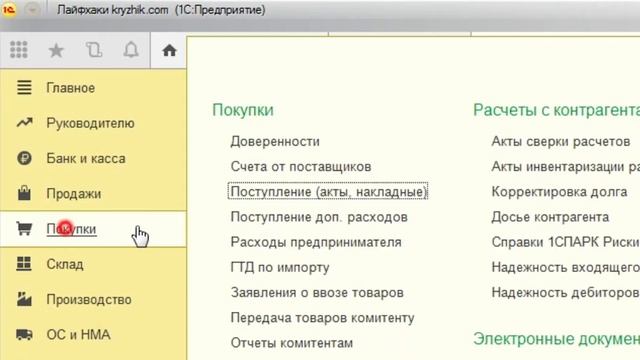Click the Руководителю chart icon
This screenshot has width=640, height=360.
pyautogui.click(x=24, y=122)
